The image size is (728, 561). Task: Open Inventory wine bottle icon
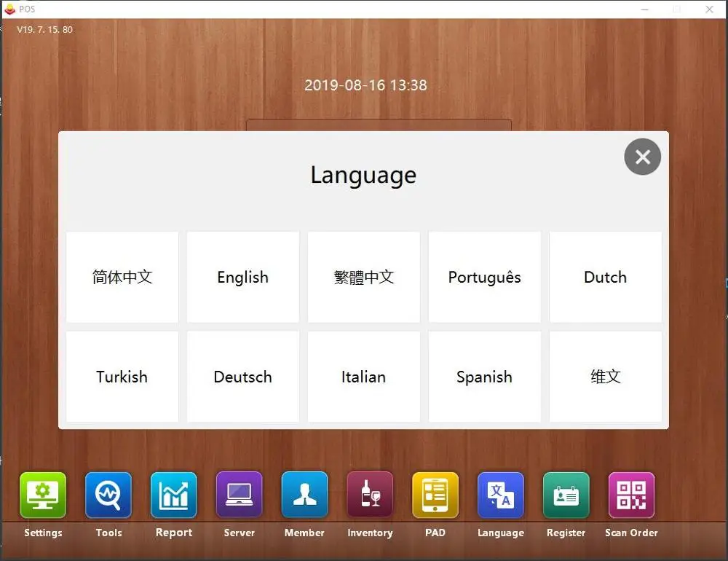click(x=370, y=495)
